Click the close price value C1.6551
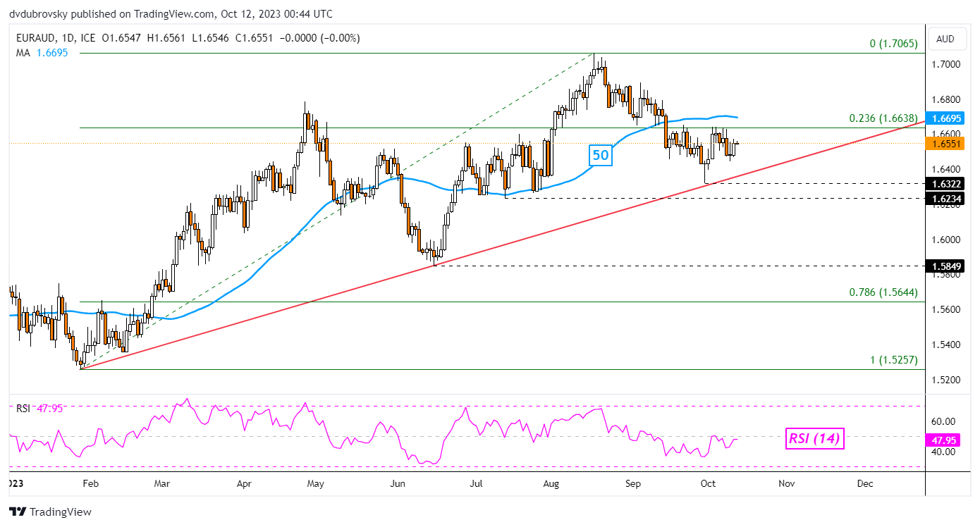 point(252,38)
